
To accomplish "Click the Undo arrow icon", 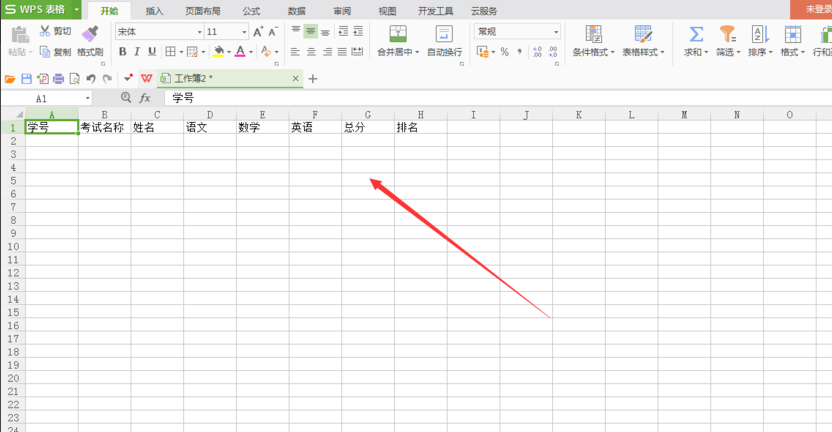I will click(91, 78).
